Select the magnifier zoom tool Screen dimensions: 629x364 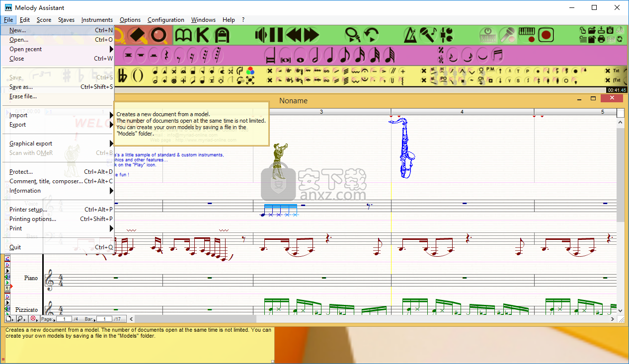click(x=159, y=35)
